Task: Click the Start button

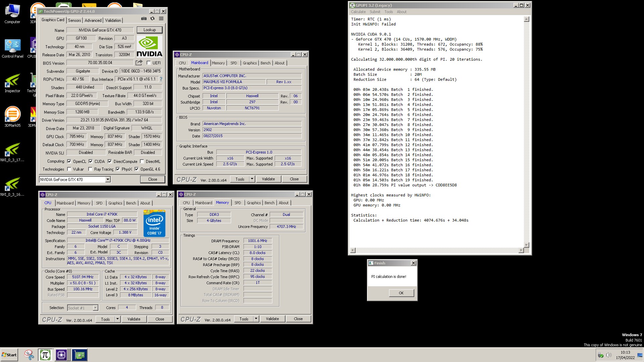Action: [x=9, y=355]
